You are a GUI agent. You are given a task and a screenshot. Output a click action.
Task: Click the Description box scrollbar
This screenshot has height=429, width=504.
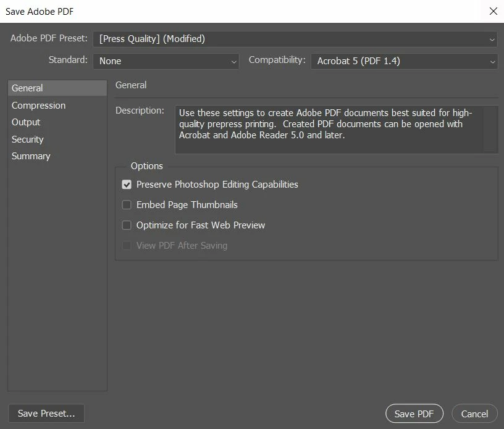490,130
